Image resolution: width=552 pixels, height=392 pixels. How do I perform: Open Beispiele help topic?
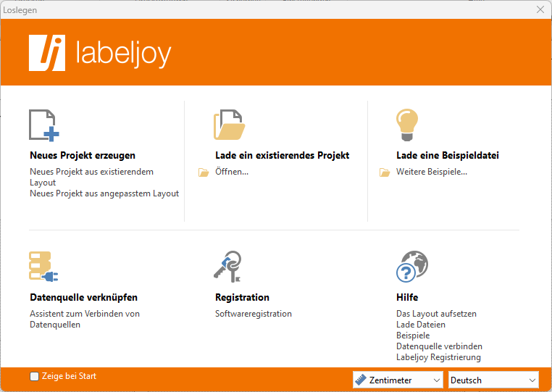(413, 335)
